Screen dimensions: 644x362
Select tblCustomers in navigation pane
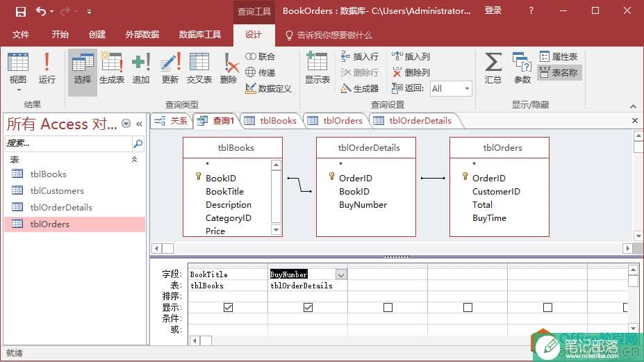coord(75,190)
